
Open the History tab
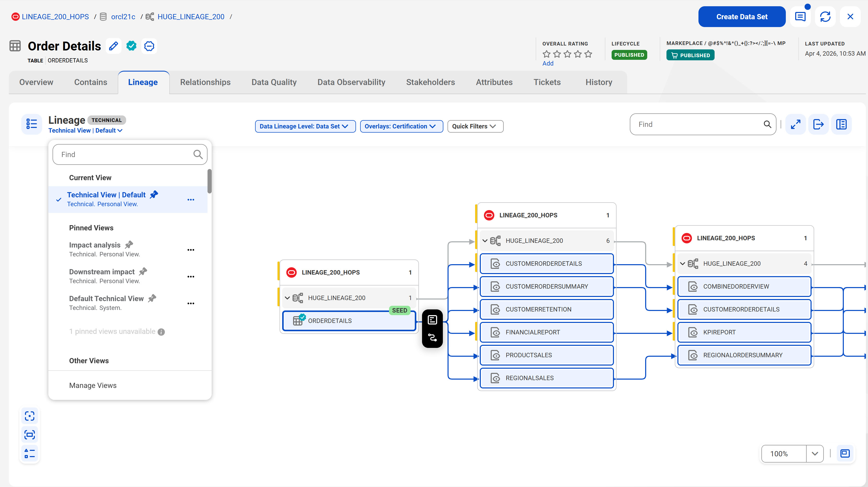click(599, 82)
